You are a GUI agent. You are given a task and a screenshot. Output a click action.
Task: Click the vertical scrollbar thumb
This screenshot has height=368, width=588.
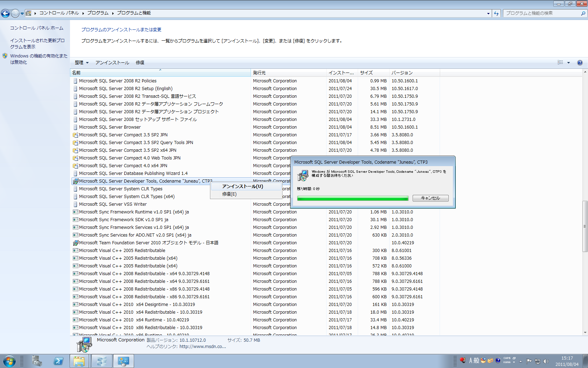(x=584, y=226)
